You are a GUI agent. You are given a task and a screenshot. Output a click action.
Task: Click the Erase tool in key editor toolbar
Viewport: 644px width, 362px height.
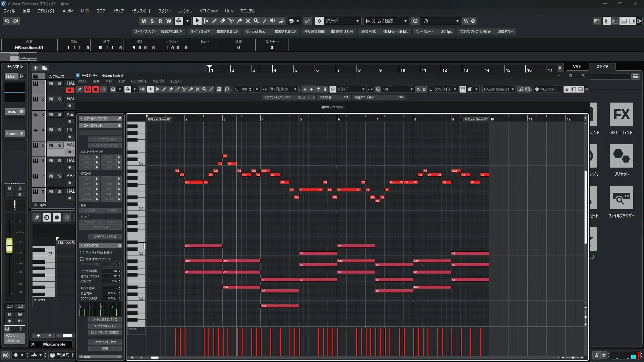(x=171, y=89)
